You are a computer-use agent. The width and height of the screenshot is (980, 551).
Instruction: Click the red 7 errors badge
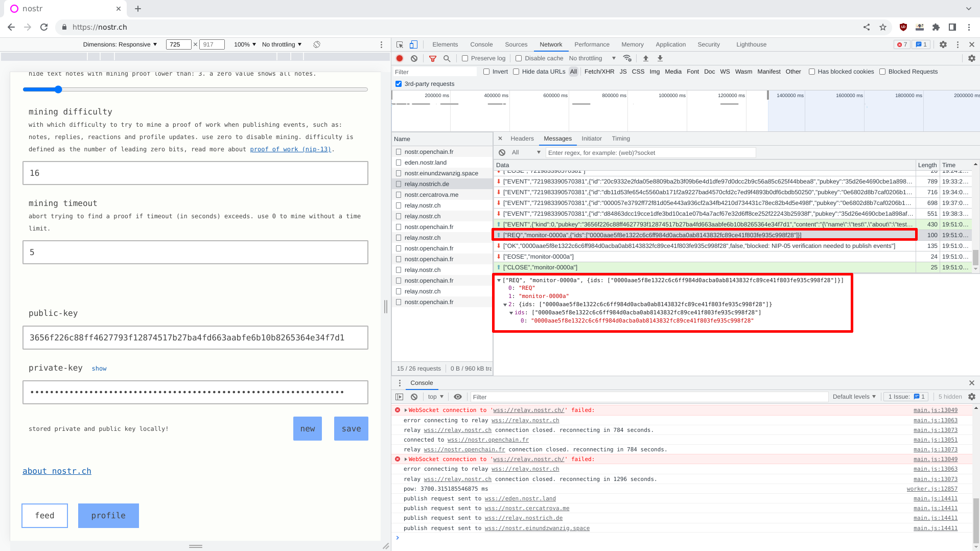(x=902, y=44)
